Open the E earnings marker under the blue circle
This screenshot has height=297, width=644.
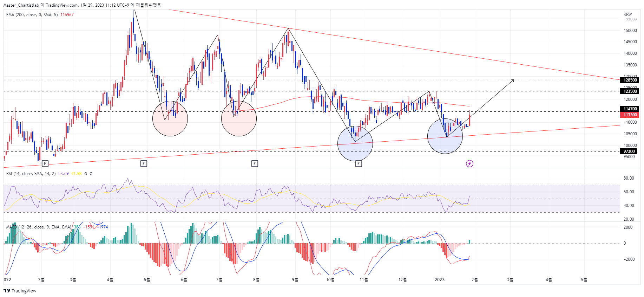pyautogui.click(x=359, y=163)
